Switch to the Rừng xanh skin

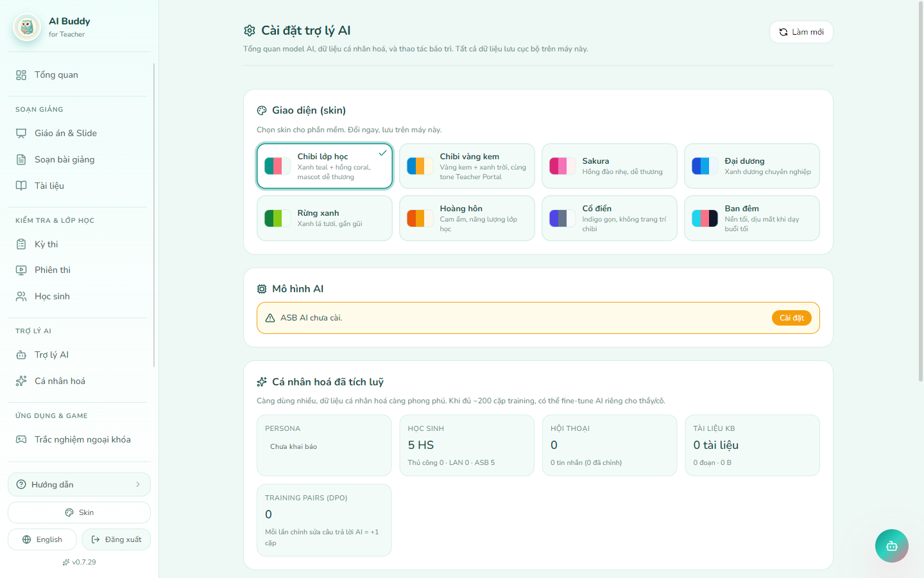pos(325,218)
